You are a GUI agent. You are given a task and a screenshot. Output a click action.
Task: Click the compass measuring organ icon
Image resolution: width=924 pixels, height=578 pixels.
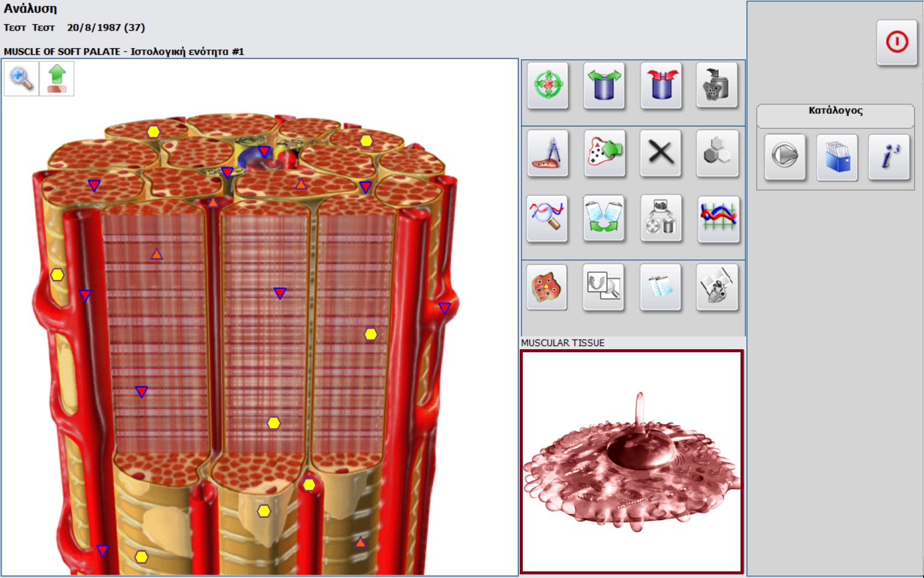tap(548, 154)
